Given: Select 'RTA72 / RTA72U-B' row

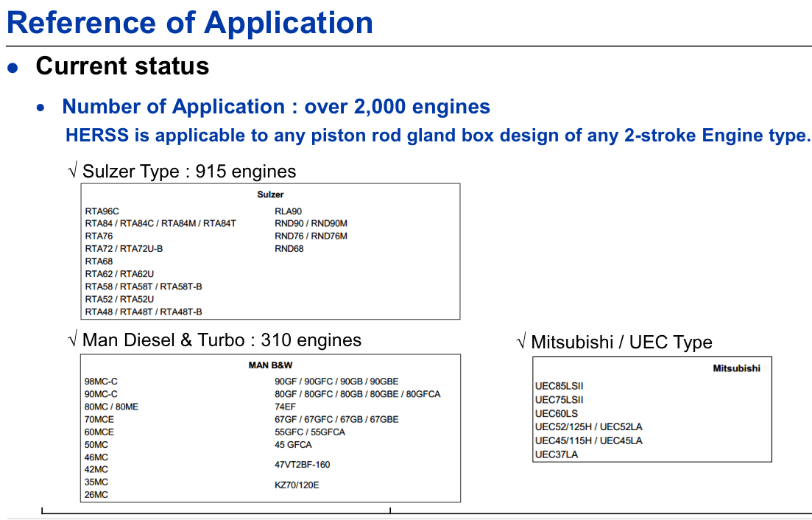Looking at the screenshot, I should click(124, 249).
